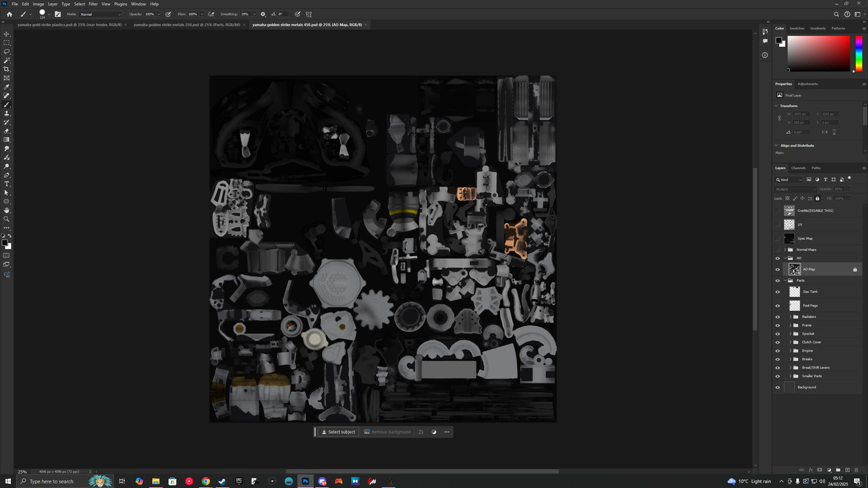Select the Zoom tool in toolbar
868x488 pixels.
[x=7, y=219]
